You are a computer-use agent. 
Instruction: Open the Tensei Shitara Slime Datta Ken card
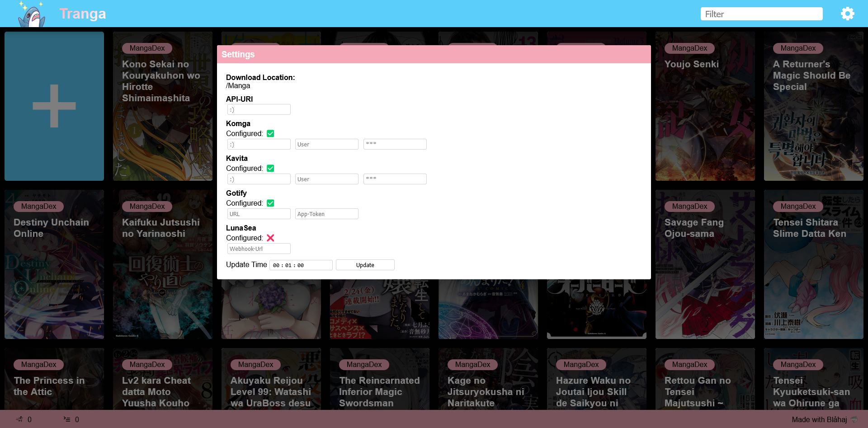pyautogui.click(x=814, y=264)
